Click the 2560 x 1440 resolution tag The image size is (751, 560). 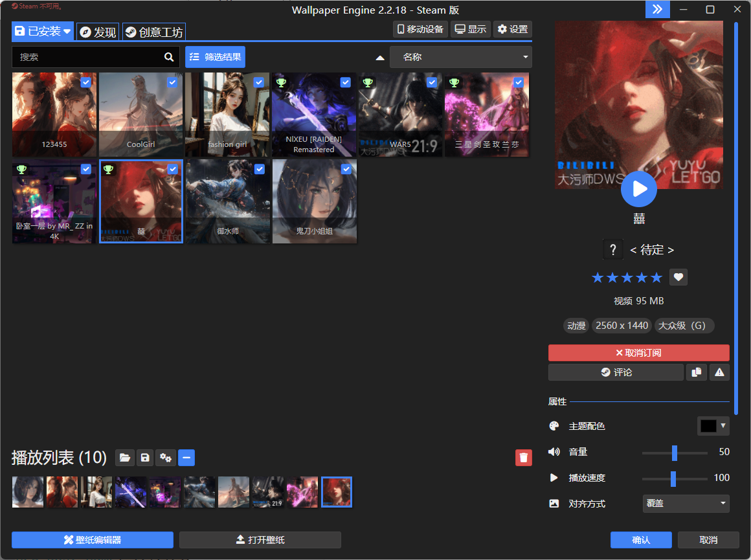(622, 326)
